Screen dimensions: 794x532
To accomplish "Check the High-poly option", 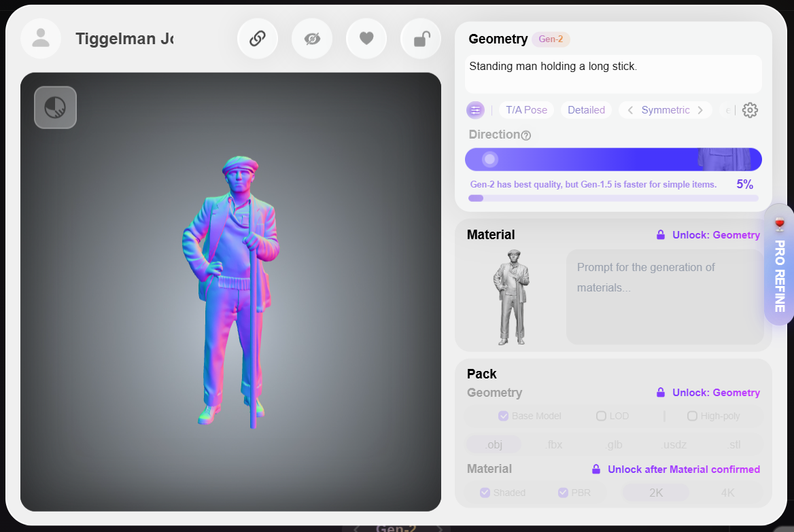I will tap(692, 416).
